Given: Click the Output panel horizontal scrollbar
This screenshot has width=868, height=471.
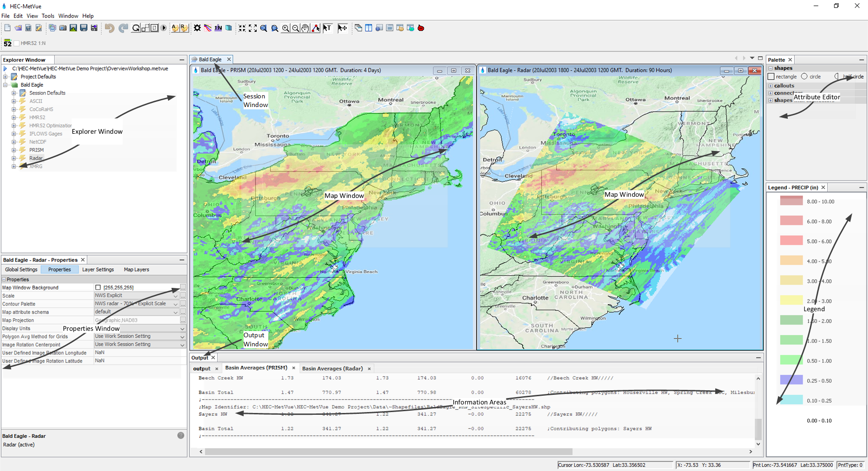Looking at the screenshot, I should click(388, 452).
